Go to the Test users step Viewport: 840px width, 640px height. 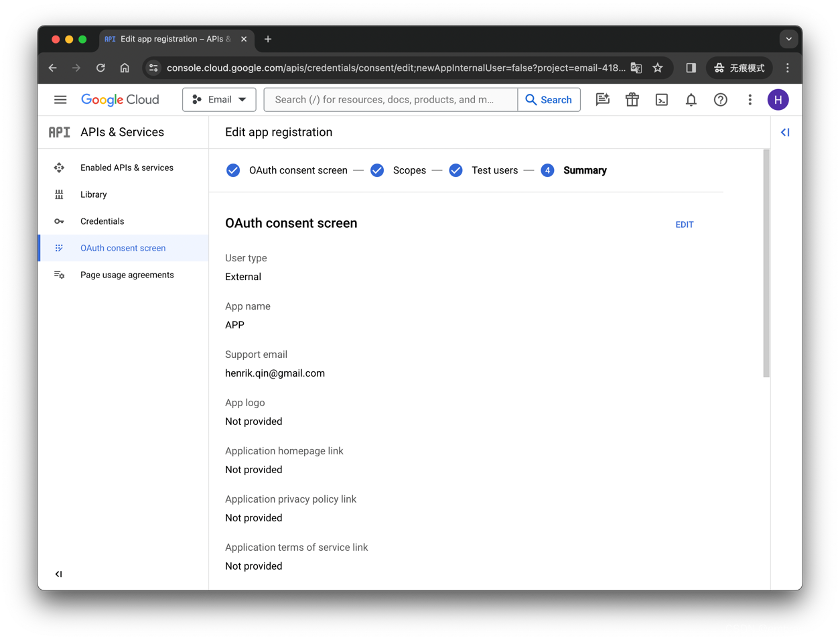coord(483,170)
